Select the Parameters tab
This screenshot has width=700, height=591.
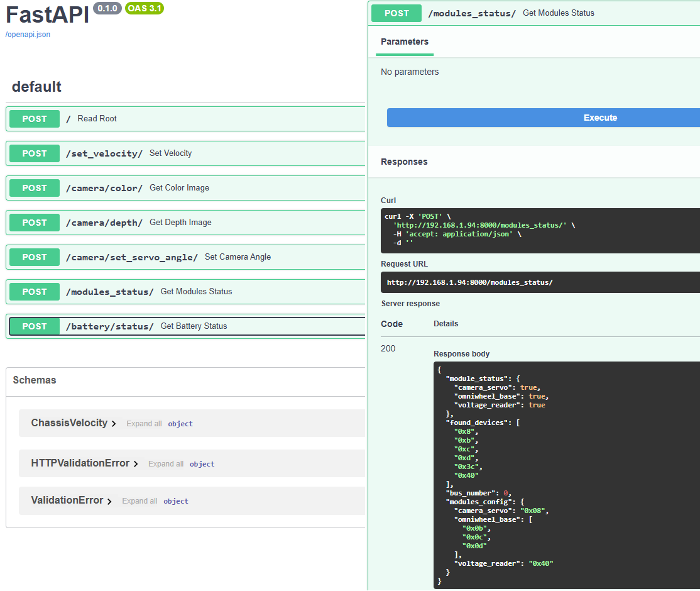405,42
